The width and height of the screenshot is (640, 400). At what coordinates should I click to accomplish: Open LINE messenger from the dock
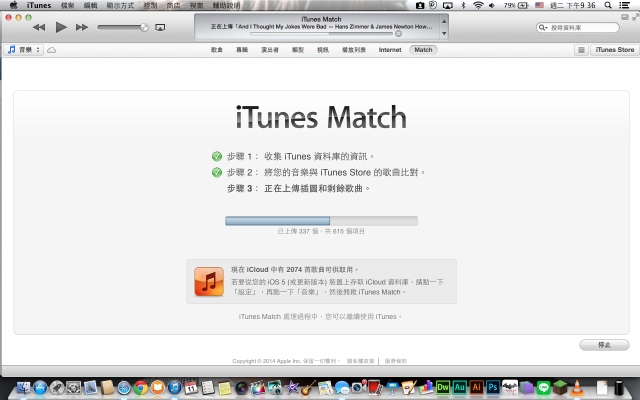tap(543, 387)
